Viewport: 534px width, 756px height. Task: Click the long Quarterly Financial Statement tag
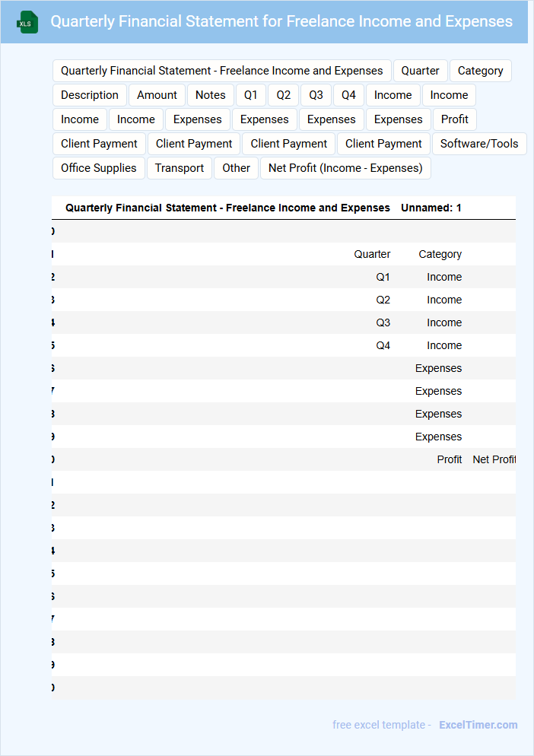pyautogui.click(x=222, y=71)
